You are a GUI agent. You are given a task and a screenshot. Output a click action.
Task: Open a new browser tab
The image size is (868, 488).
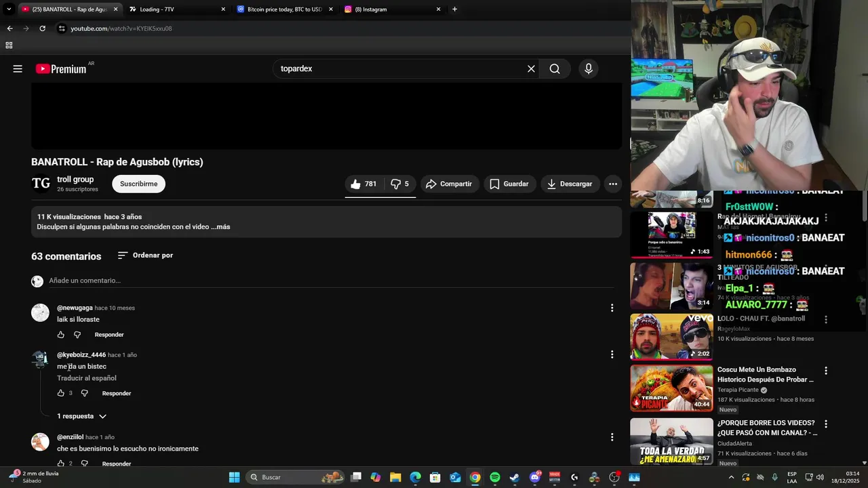point(454,9)
